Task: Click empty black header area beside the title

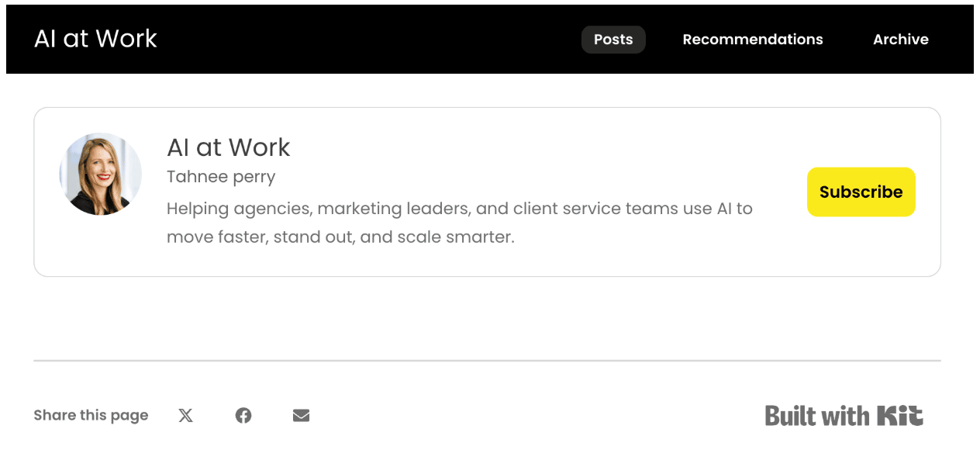Action: pos(364,39)
